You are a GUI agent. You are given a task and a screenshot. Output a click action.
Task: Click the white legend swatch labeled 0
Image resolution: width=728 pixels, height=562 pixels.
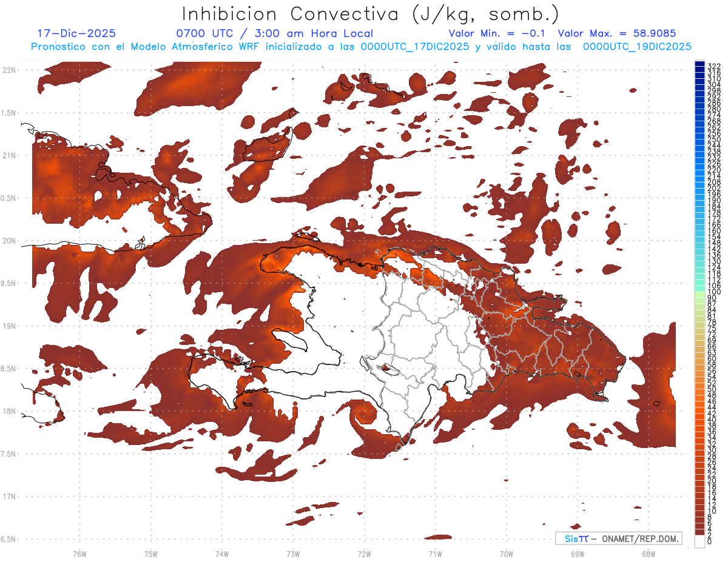click(699, 540)
